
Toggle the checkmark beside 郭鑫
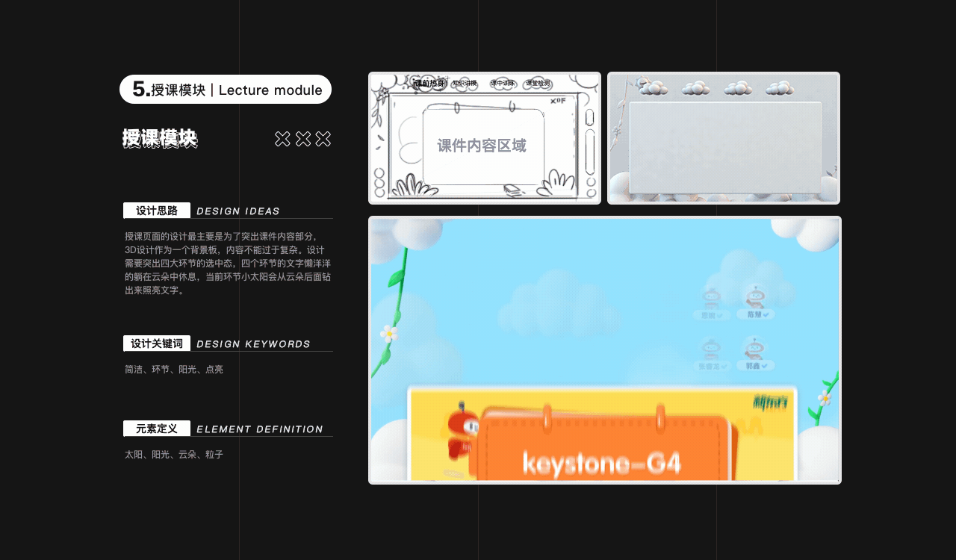(763, 364)
